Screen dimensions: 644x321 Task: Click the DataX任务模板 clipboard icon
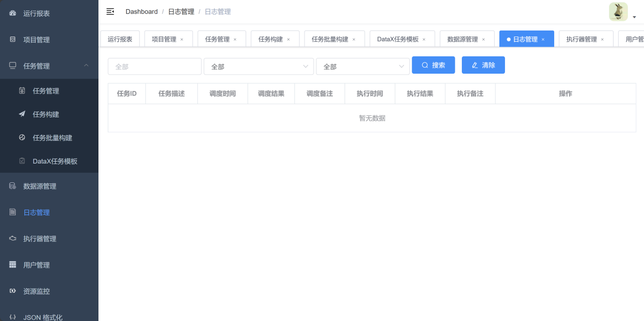(22, 161)
